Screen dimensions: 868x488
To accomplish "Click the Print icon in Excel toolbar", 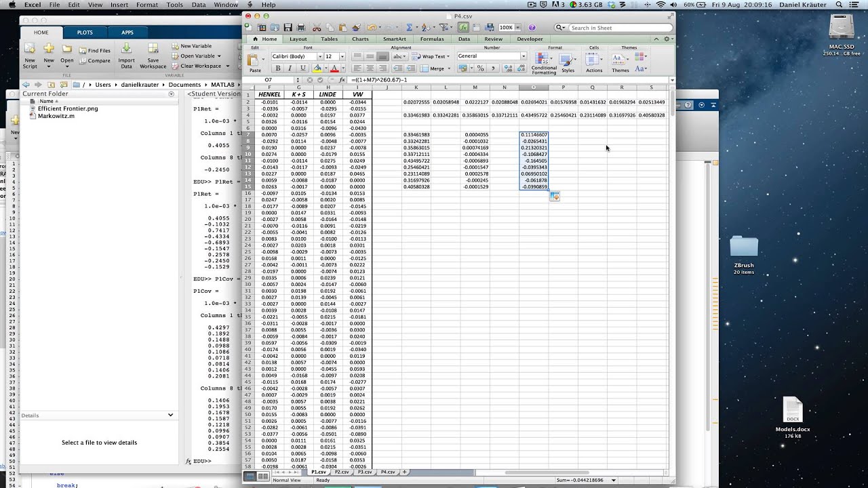I will [x=301, y=28].
